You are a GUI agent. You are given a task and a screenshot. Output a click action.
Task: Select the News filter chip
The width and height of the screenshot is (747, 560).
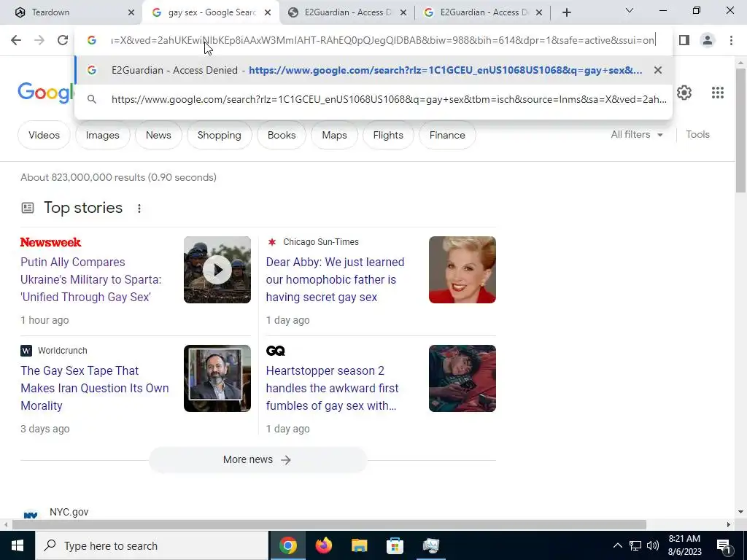[x=158, y=135]
